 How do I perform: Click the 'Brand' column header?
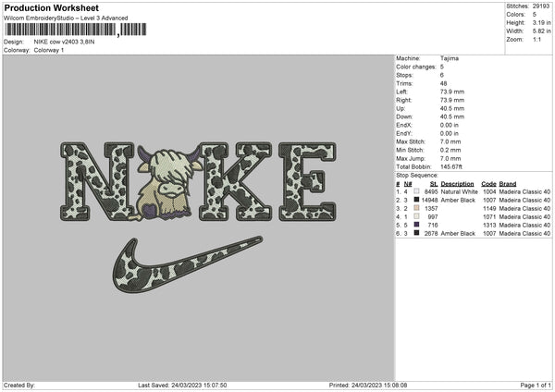(x=508, y=184)
